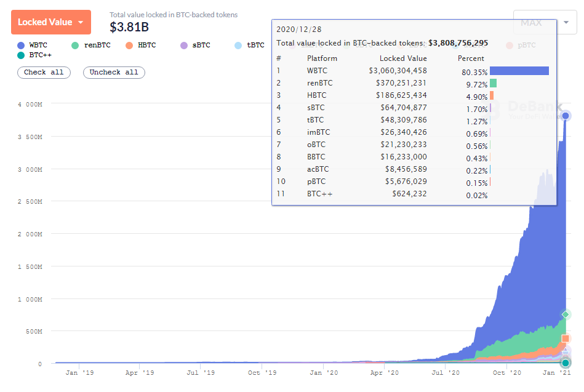Click the 500M y-axis label
584x392 pixels.
[x=34, y=331]
